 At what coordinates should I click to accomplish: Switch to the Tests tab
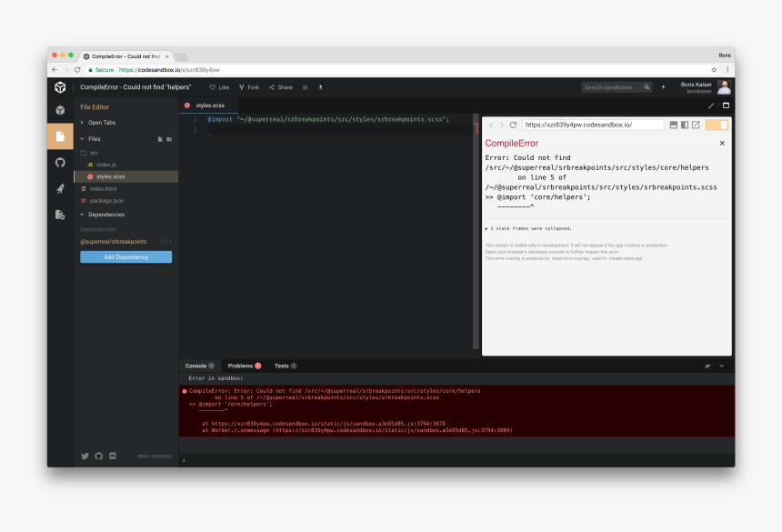click(x=283, y=366)
